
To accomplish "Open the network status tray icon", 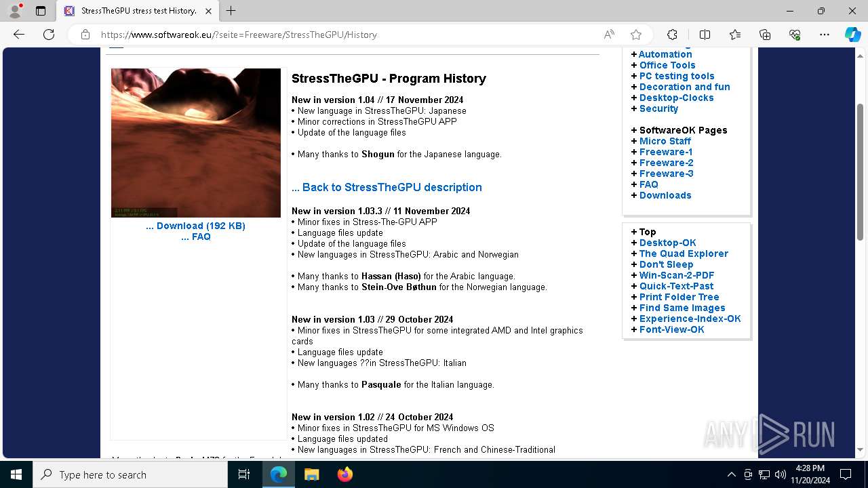I will pos(764,474).
